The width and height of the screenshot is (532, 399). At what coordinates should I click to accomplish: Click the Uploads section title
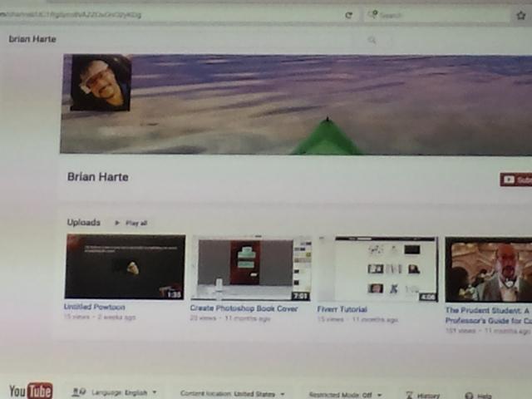pos(83,223)
